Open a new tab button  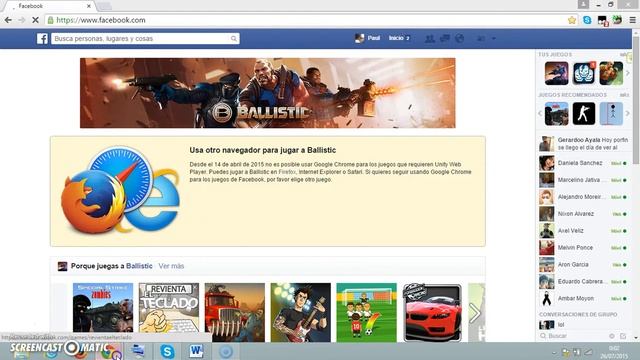click(x=104, y=6)
